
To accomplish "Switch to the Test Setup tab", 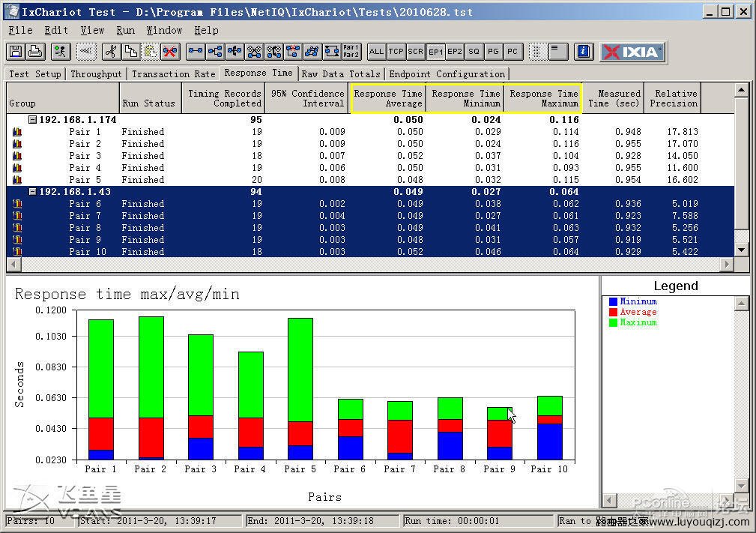I will [35, 73].
